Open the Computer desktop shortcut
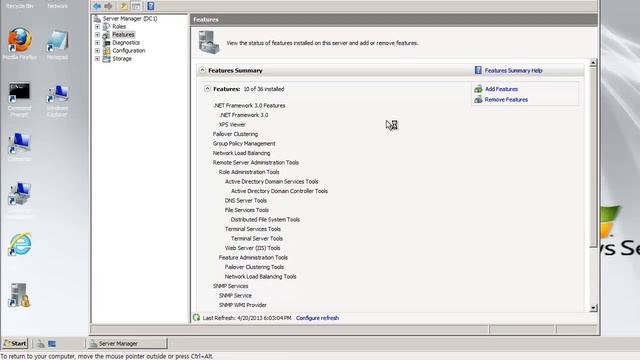Image resolution: width=640 pixels, height=360 pixels. [x=19, y=143]
